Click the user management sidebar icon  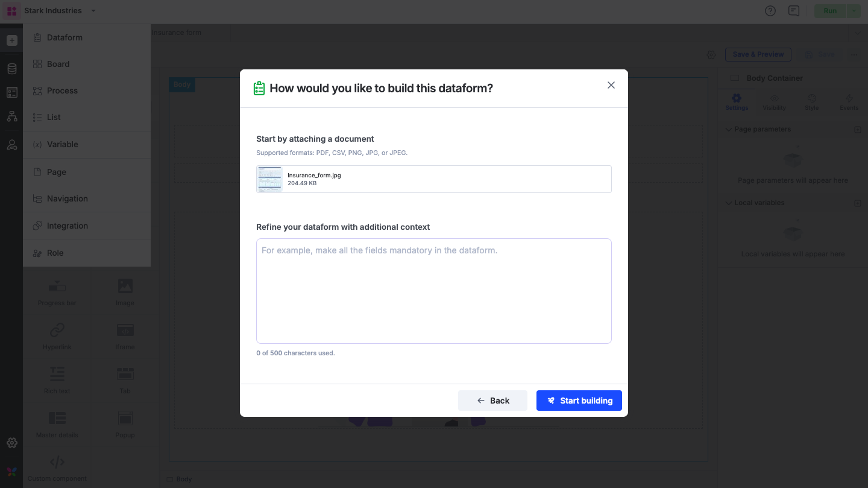pos(11,145)
